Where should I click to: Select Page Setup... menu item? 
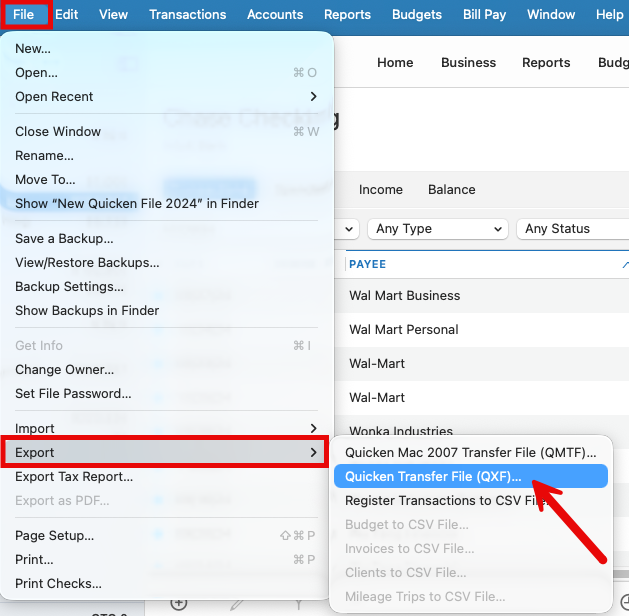tap(166, 536)
